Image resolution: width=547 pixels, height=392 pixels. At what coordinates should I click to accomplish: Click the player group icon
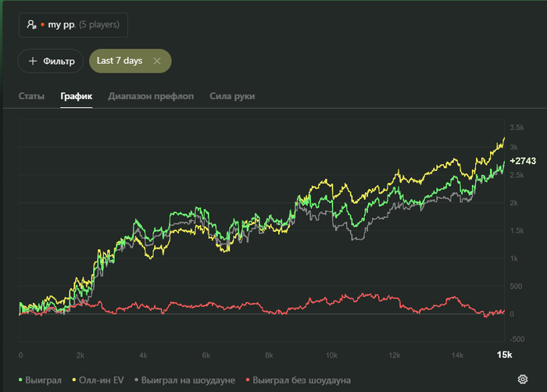31,25
